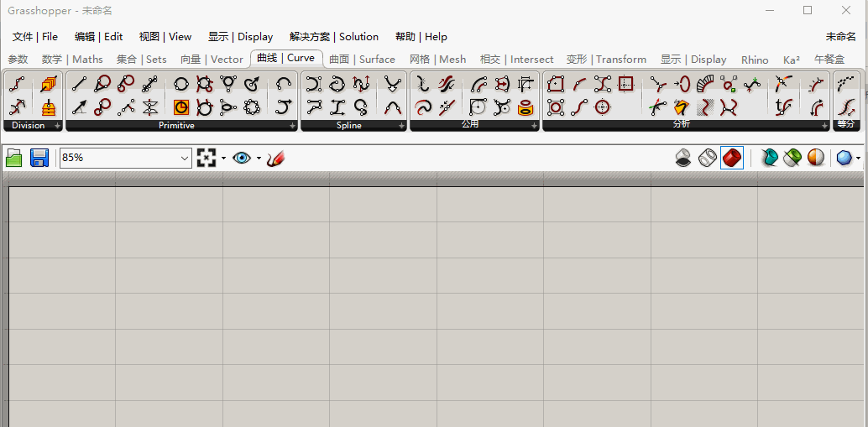The image size is (868, 427).
Task: Switch to the 午餐盒 tab
Action: coord(829,60)
